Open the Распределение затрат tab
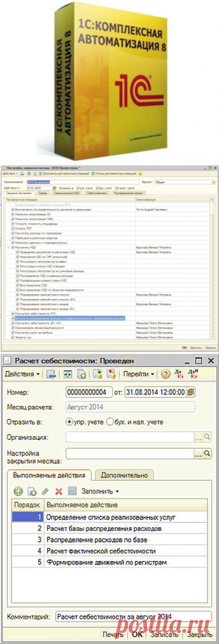Screen dimensions: 219x644 128,193
